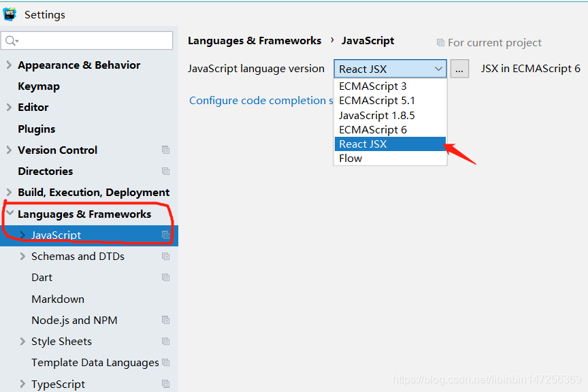Collapse the Languages & Frameworks section
Viewport: 588px width, 392px height.
coord(10,214)
